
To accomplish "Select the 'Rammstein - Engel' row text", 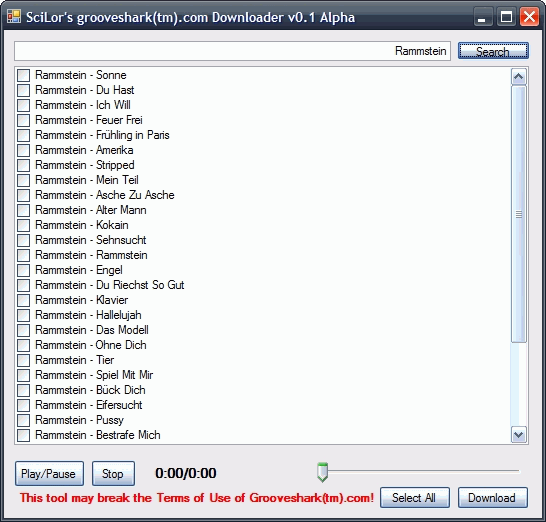I will pyautogui.click(x=79, y=270).
